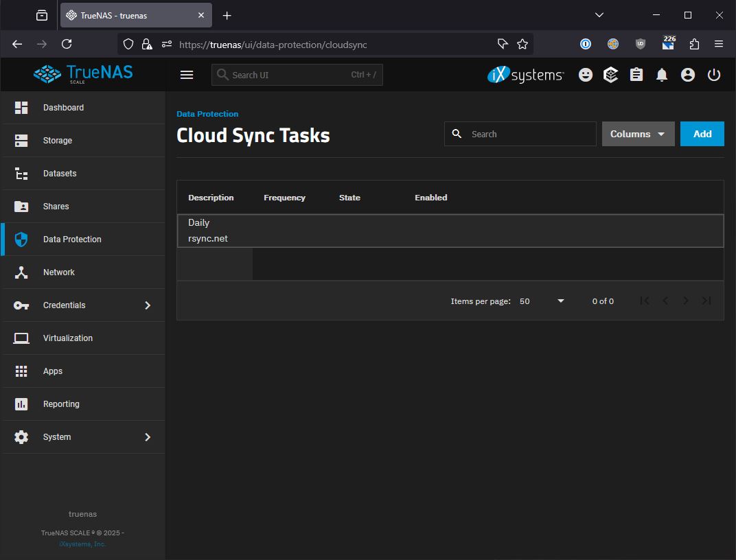Add a new Cloud Sync task

702,134
